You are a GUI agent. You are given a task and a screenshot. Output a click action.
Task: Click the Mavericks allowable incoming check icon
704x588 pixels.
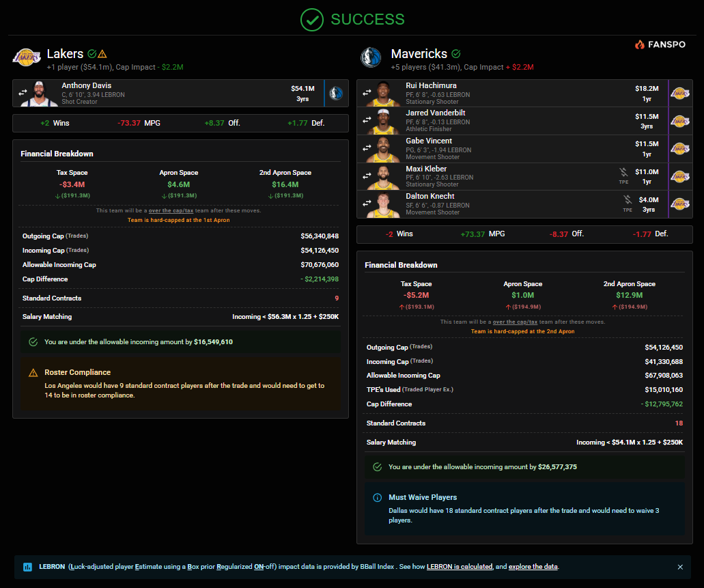coord(378,467)
